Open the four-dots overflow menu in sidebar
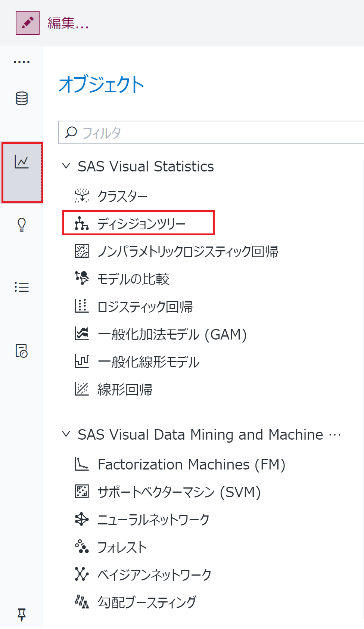Viewport: 364px width, 629px height. point(22,62)
